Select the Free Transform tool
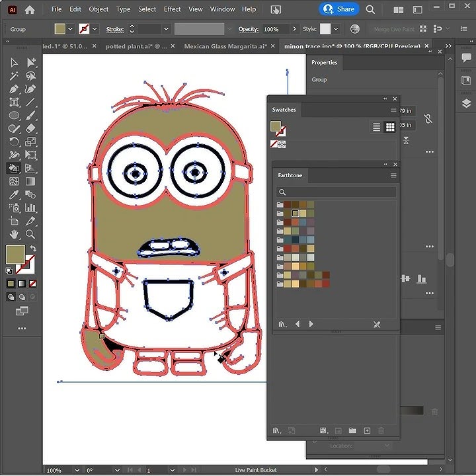 click(30, 155)
